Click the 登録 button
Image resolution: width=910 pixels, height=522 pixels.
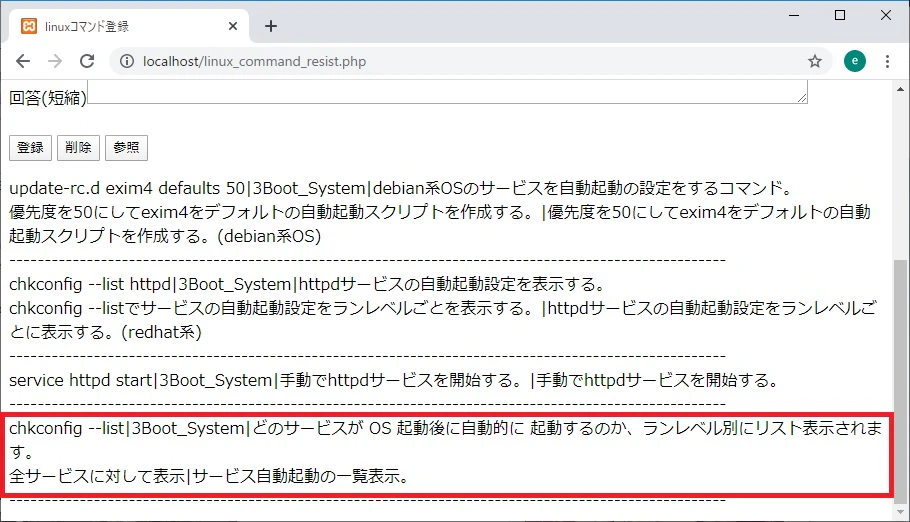30,147
